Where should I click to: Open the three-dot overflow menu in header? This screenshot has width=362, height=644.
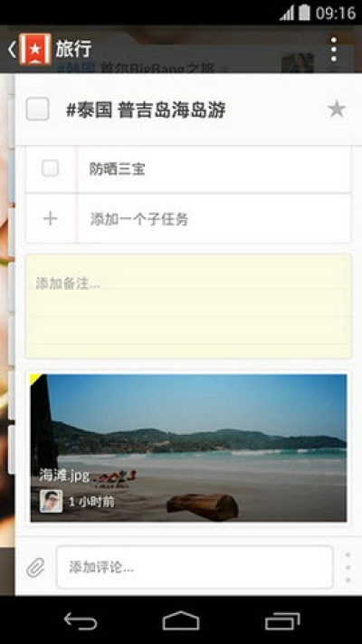pos(334,49)
